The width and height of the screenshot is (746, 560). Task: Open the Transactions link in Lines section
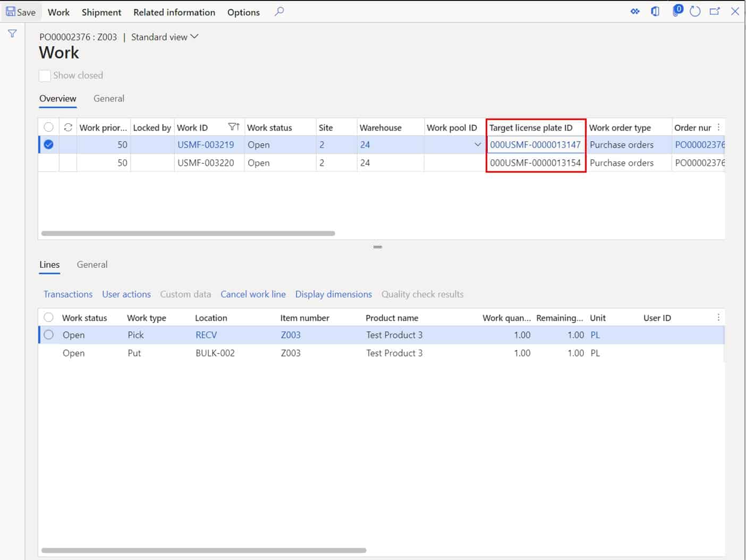68,294
